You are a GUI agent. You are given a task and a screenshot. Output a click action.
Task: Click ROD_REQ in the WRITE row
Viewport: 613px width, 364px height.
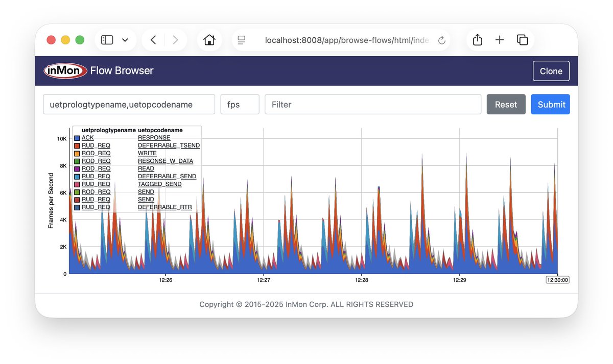point(96,153)
